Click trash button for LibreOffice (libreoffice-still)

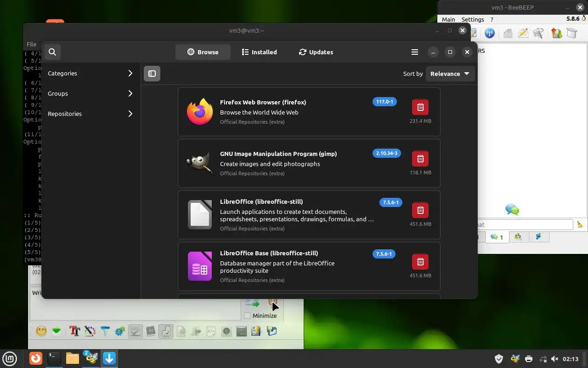420,210
